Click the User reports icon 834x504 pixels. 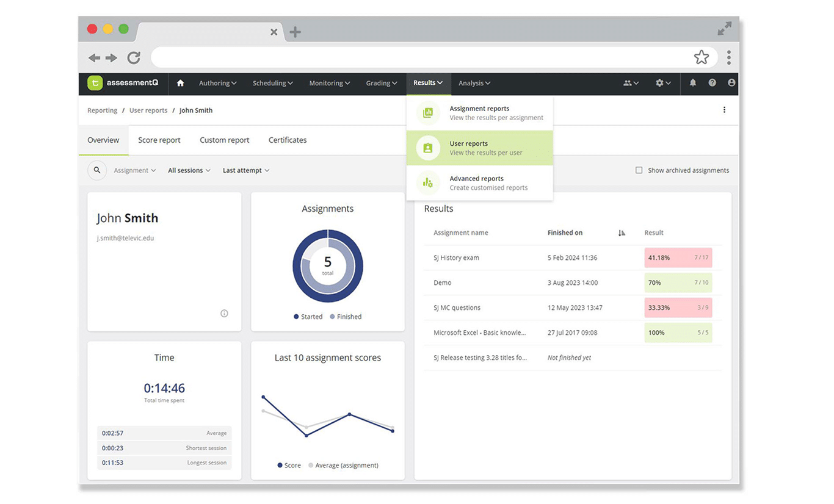[428, 148]
